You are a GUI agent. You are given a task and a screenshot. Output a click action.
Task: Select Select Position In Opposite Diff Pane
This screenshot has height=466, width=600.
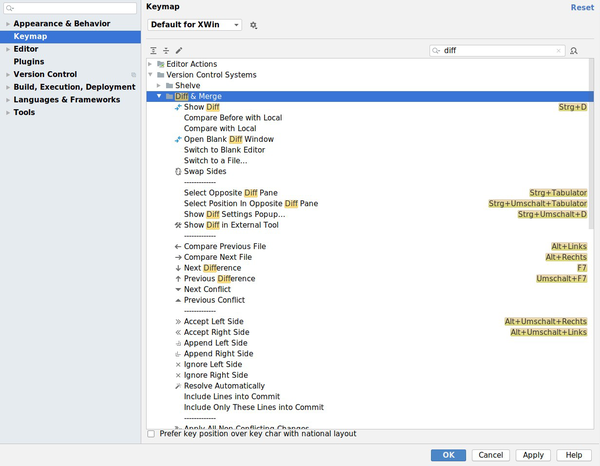(x=251, y=204)
